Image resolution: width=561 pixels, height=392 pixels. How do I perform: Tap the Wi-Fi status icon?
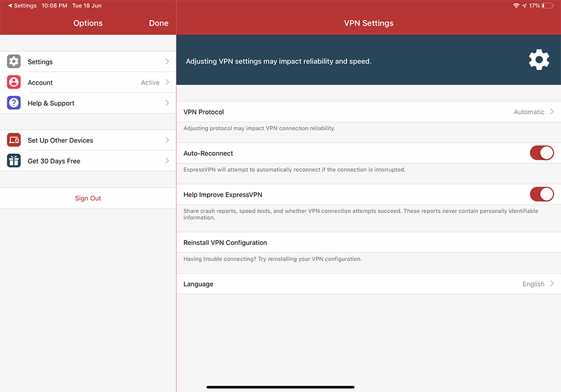tap(516, 6)
